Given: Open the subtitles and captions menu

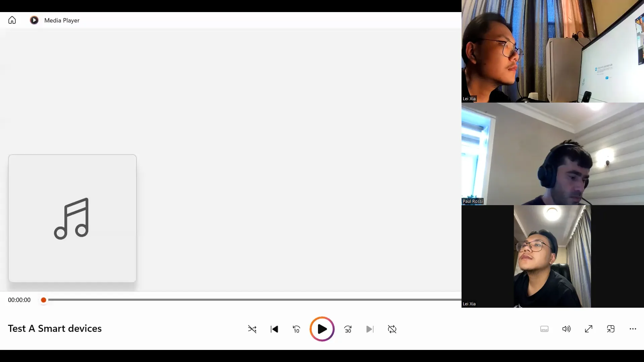Looking at the screenshot, I should pyautogui.click(x=544, y=329).
